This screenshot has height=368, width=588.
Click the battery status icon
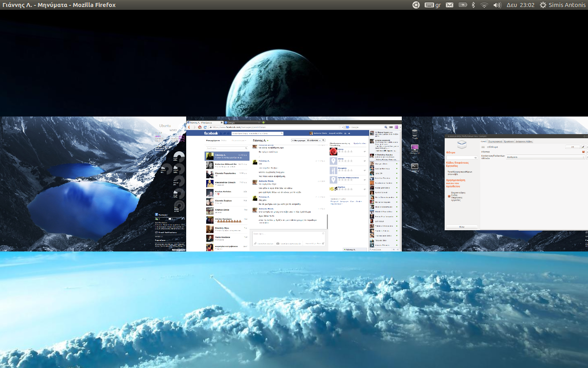(463, 5)
